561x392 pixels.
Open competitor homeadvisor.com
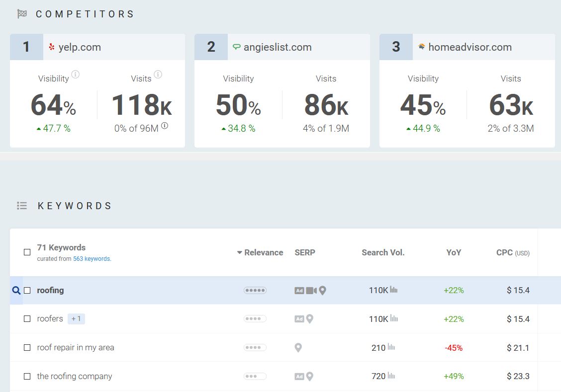click(x=470, y=47)
